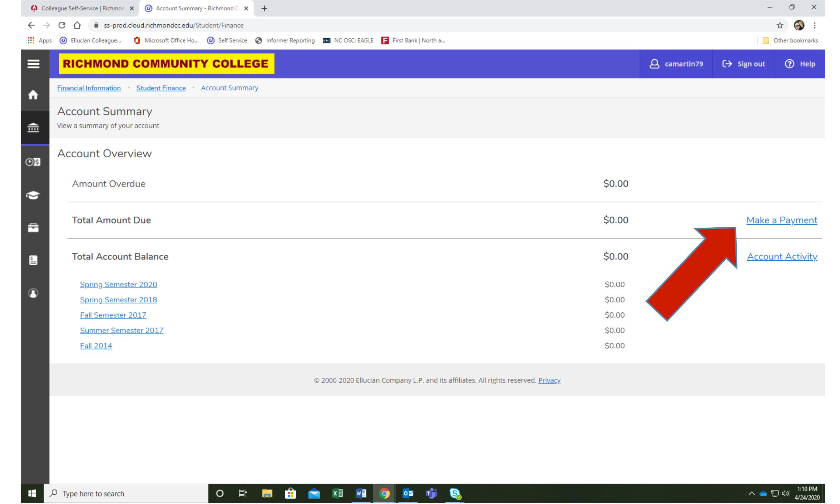Image resolution: width=840 pixels, height=504 pixels.
Task: Open the clock-dollar sidebar icon
Action: tap(33, 162)
